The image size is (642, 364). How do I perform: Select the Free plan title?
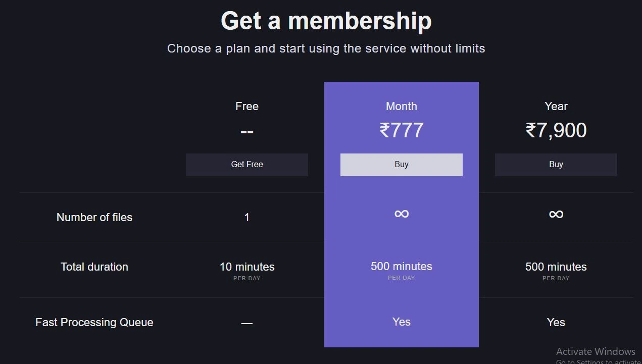pyautogui.click(x=246, y=107)
